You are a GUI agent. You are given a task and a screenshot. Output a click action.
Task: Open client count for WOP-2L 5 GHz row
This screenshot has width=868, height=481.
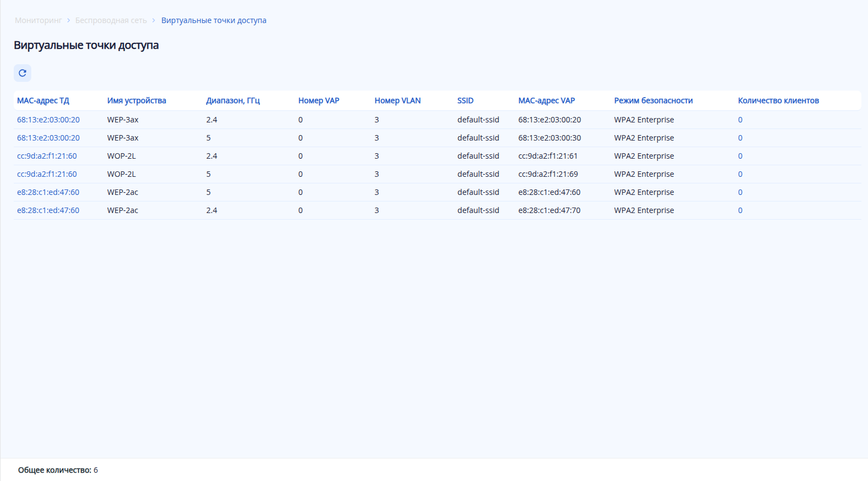pos(740,174)
